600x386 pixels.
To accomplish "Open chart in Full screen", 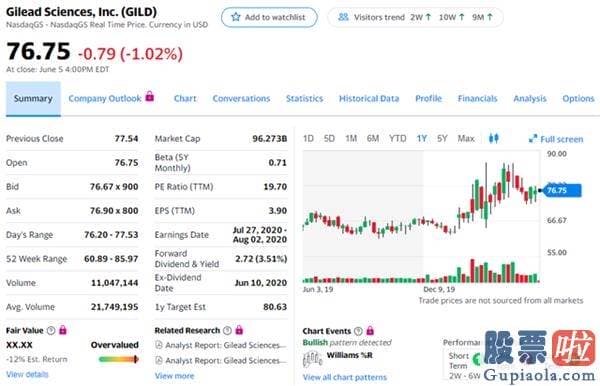I will [556, 139].
